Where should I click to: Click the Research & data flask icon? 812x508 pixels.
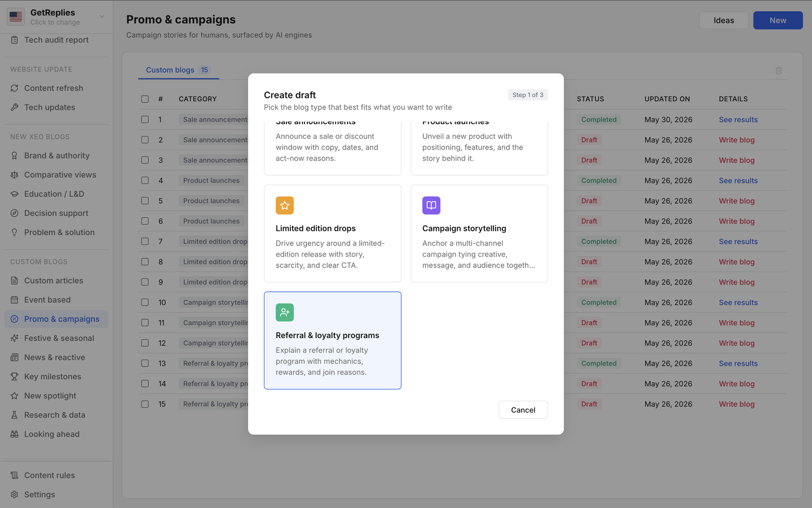pos(15,415)
